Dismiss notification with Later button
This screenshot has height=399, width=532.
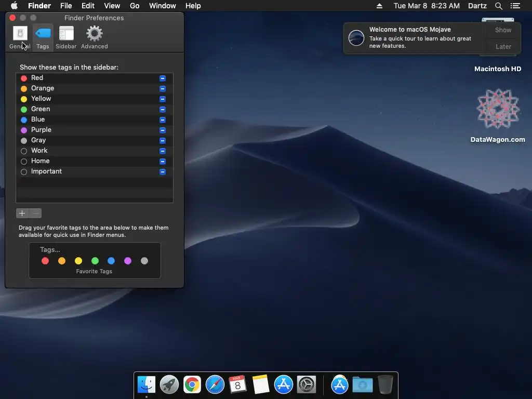tap(503, 46)
